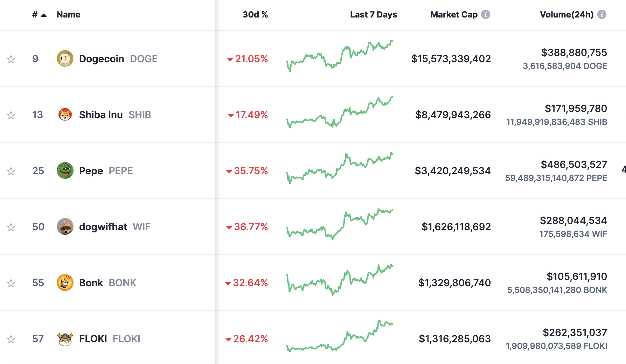Screen dimensions: 626x364
Task: Click FLOKI 30d change 26.42%
Action: click(247, 339)
